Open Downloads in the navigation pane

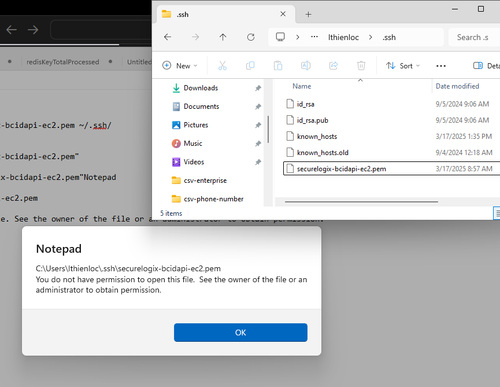click(x=201, y=88)
